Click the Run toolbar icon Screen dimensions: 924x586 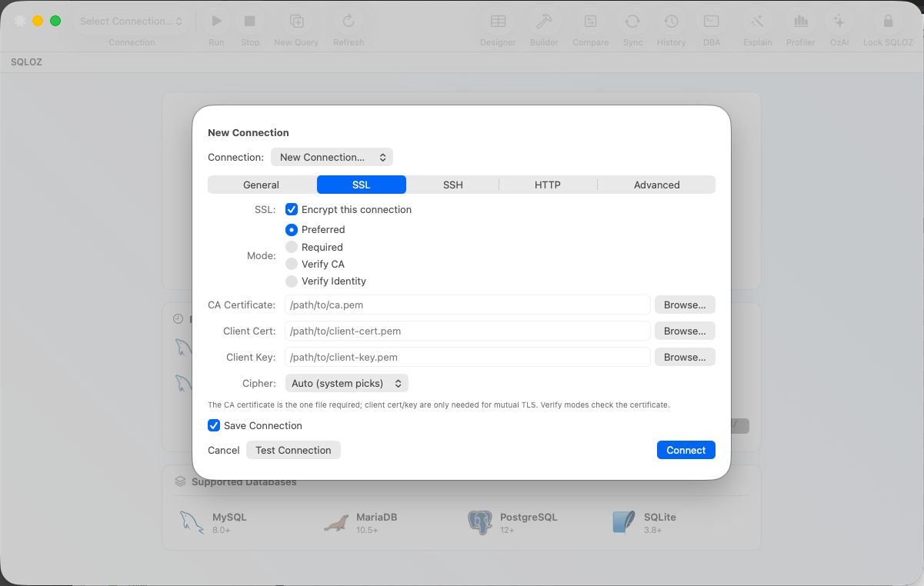tap(217, 22)
